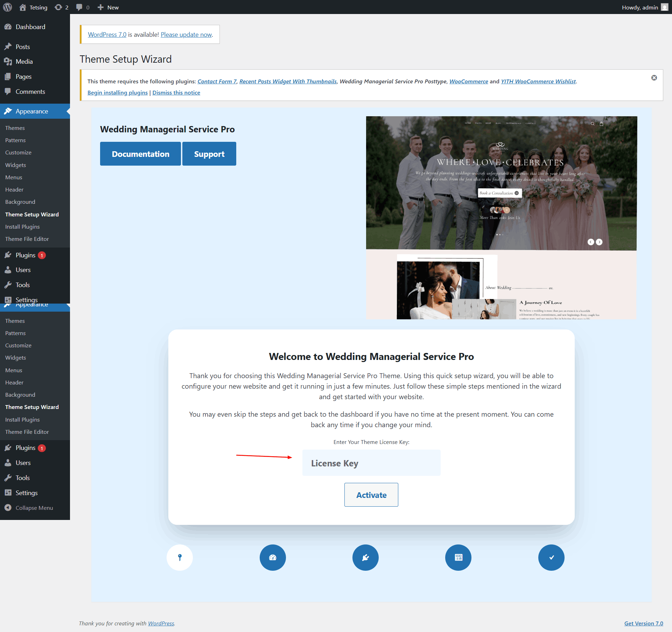Click the Documentation button
672x632 pixels.
[140, 154]
